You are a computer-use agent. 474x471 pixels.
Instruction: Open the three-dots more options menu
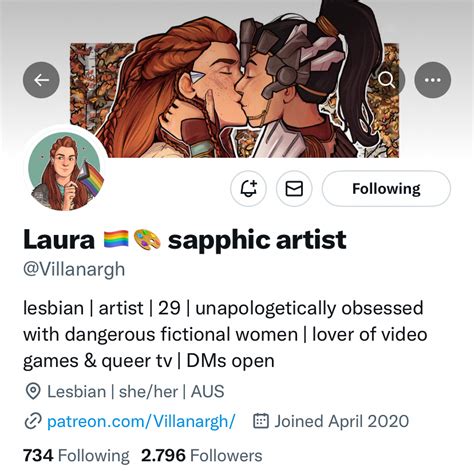tap(433, 80)
